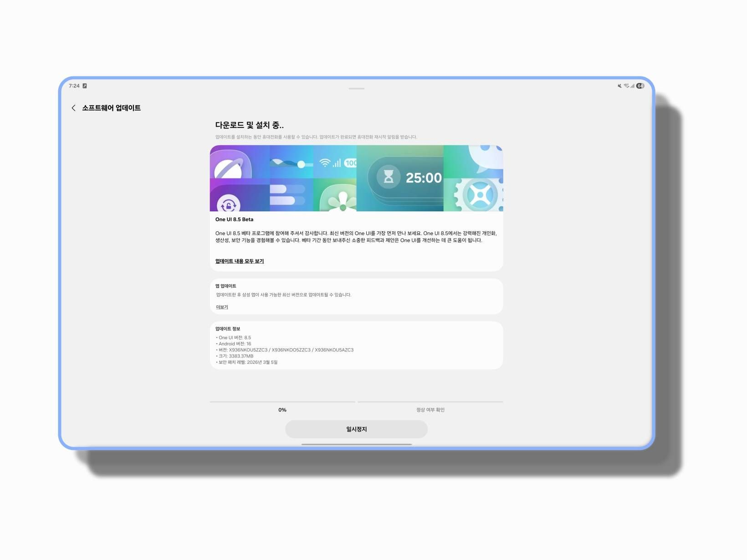Click the download progress bar above 0%
Screen dimensions: 747x560
(x=282, y=402)
